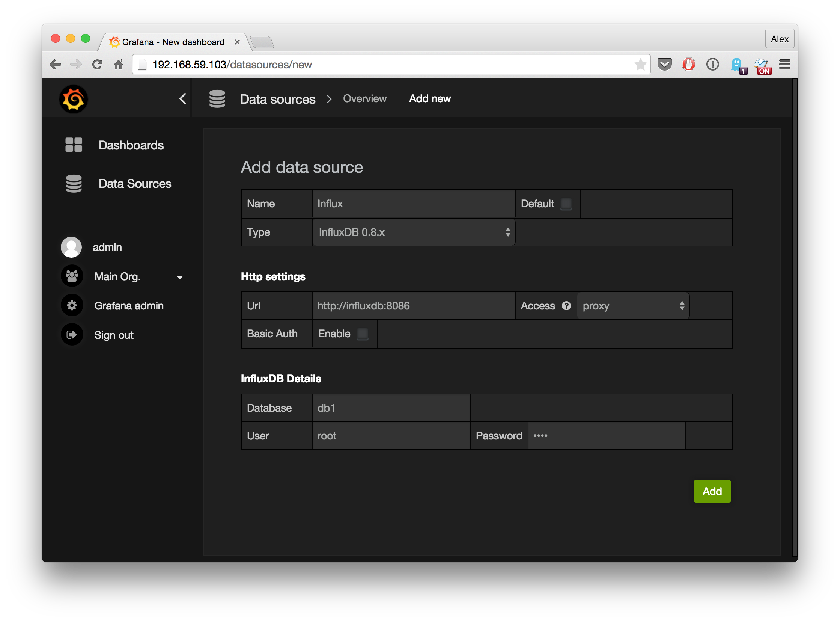Click the Ghostery ghost extension icon
This screenshot has height=622, width=840.
[738, 65]
